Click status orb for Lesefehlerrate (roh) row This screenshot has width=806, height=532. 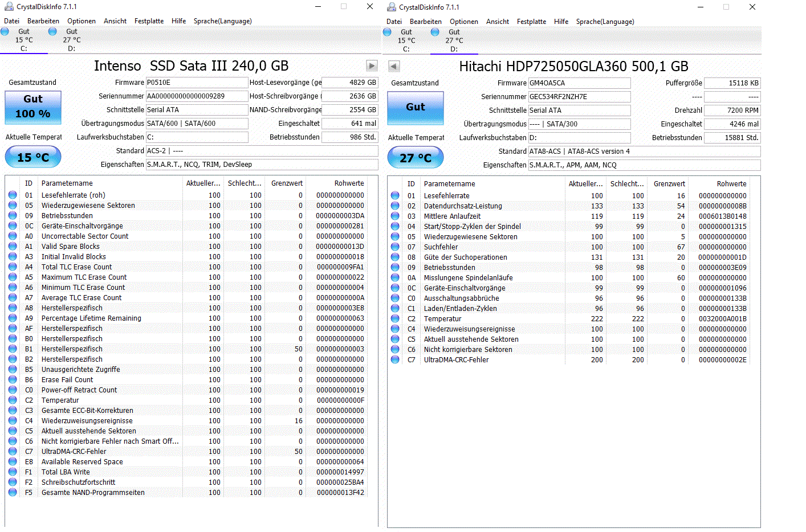pos(13,195)
